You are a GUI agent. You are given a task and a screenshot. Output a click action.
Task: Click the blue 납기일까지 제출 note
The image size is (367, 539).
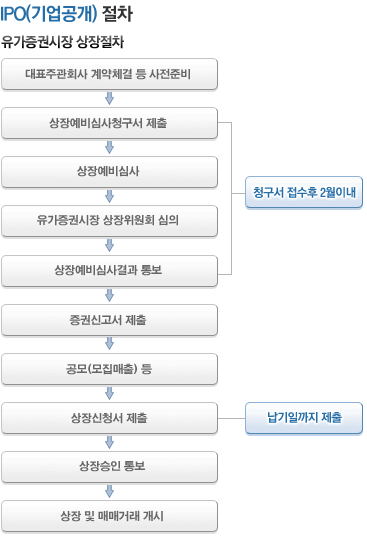[x=304, y=418]
